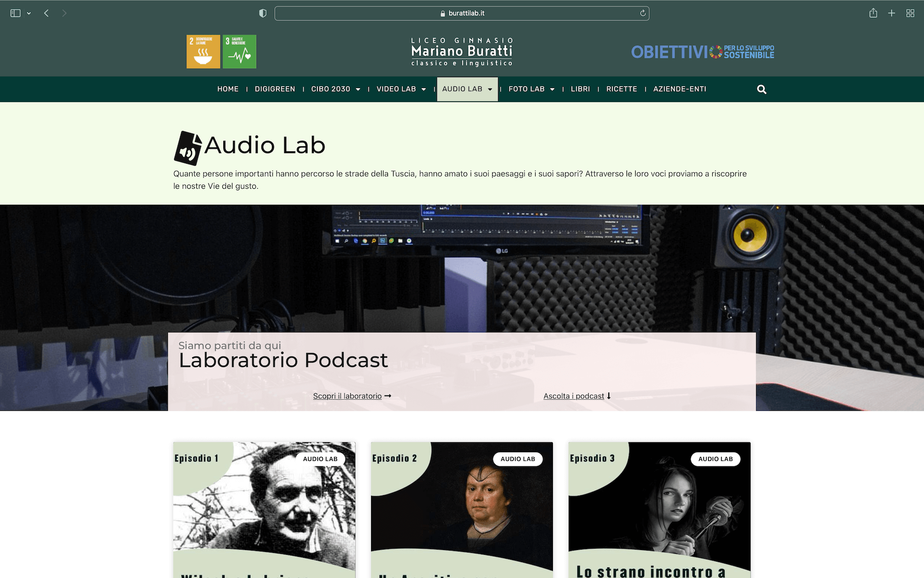Click AUDIO LAB tag on Episodio 2
This screenshot has height=578, width=924.
pos(518,459)
